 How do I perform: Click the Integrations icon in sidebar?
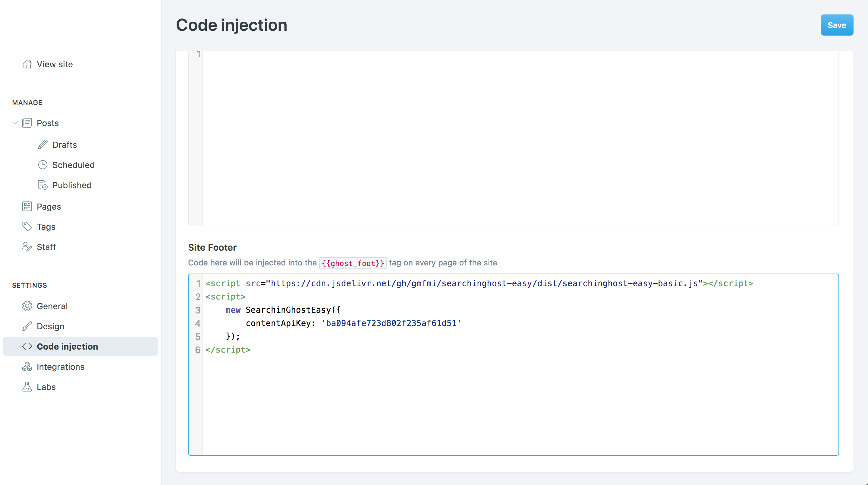pyautogui.click(x=27, y=366)
